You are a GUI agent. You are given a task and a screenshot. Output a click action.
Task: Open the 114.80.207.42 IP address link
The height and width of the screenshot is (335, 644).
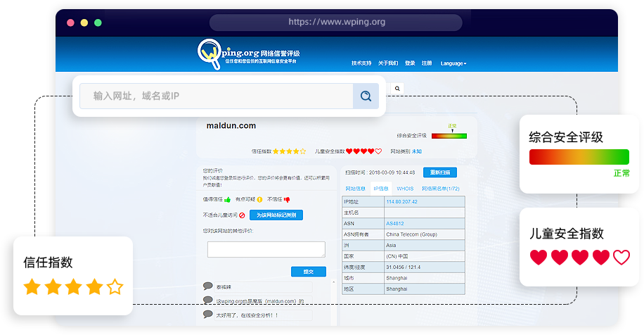[401, 202]
